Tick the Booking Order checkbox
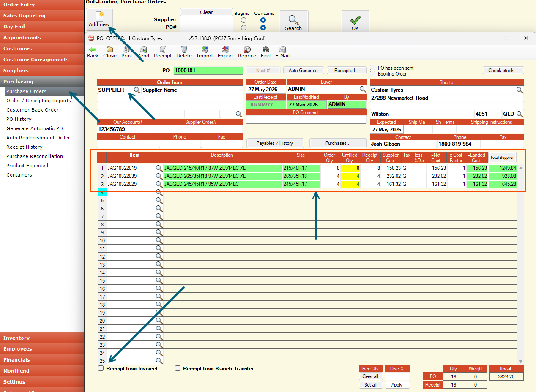This screenshot has height=392, width=536. pos(373,74)
